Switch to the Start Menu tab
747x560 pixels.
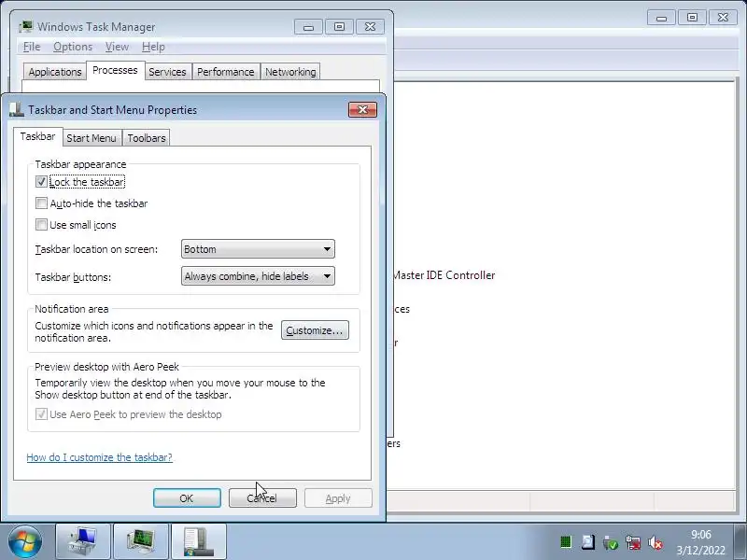pos(92,138)
